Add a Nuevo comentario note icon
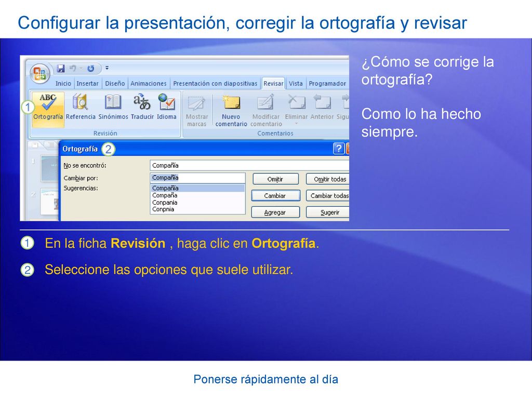532x399 pixels. (231, 103)
